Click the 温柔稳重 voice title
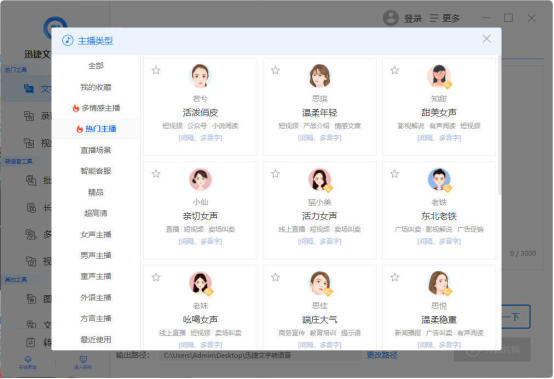 [439, 320]
